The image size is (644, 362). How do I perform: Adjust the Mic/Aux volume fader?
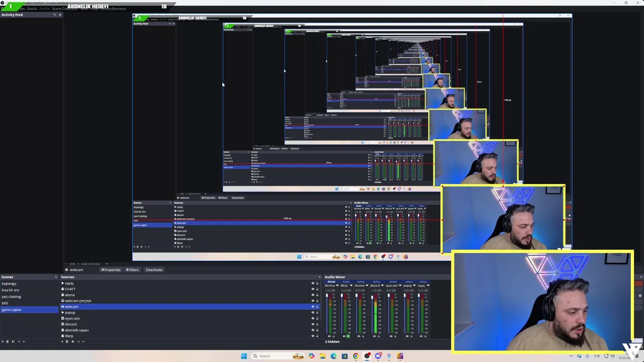coord(327,296)
